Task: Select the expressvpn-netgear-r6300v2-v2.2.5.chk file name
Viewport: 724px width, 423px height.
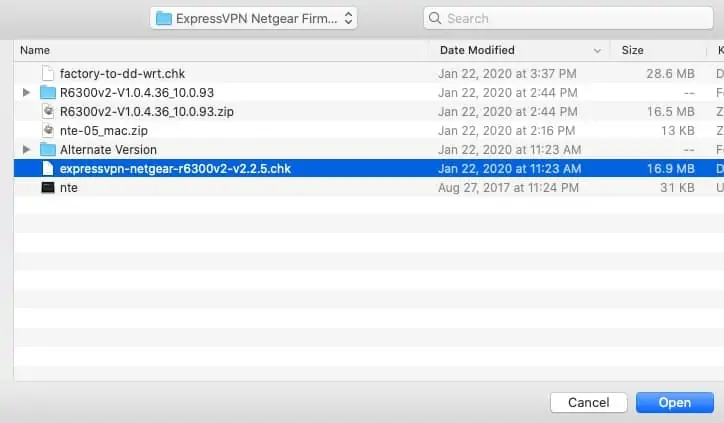Action: (175, 169)
